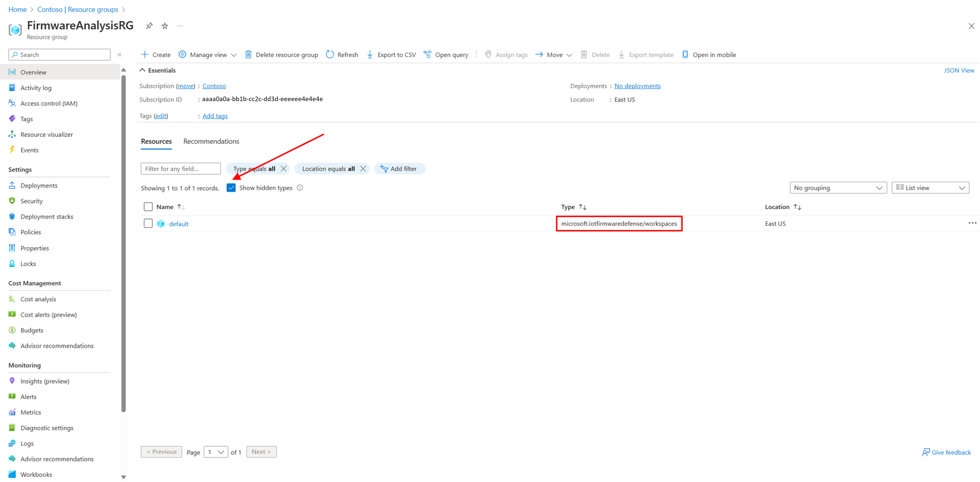Click the Add tags link
The width and height of the screenshot is (980, 482).
click(x=214, y=116)
